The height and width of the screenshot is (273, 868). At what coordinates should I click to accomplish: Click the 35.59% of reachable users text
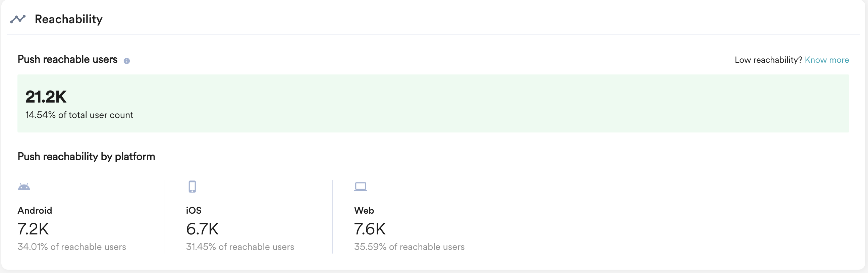[x=409, y=247]
